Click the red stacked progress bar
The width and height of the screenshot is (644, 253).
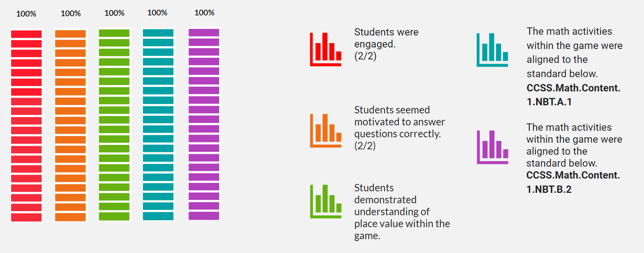coord(26,125)
